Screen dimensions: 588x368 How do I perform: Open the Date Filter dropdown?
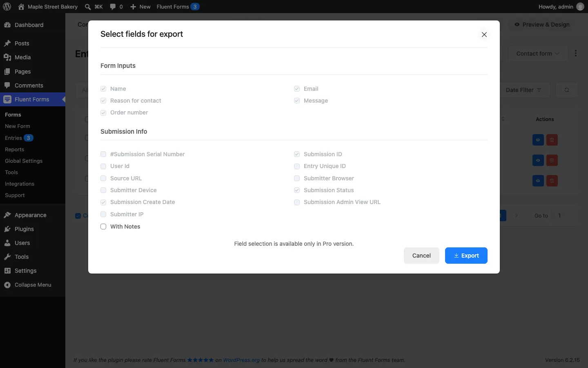tap(525, 90)
